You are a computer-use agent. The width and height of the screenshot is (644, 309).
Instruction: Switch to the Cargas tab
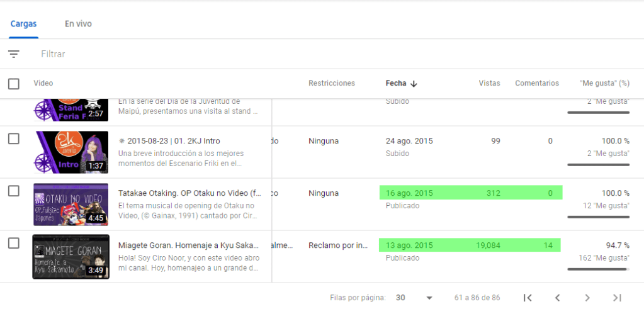coord(23,24)
